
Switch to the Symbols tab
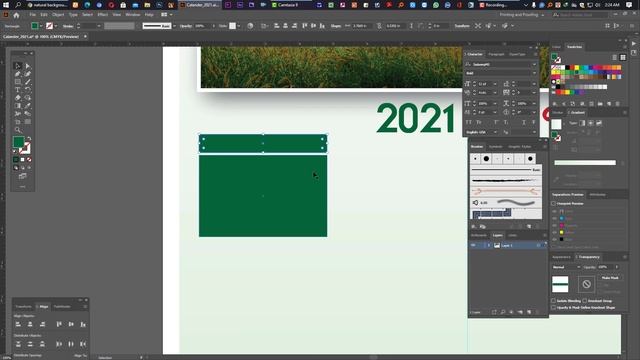coord(496,147)
